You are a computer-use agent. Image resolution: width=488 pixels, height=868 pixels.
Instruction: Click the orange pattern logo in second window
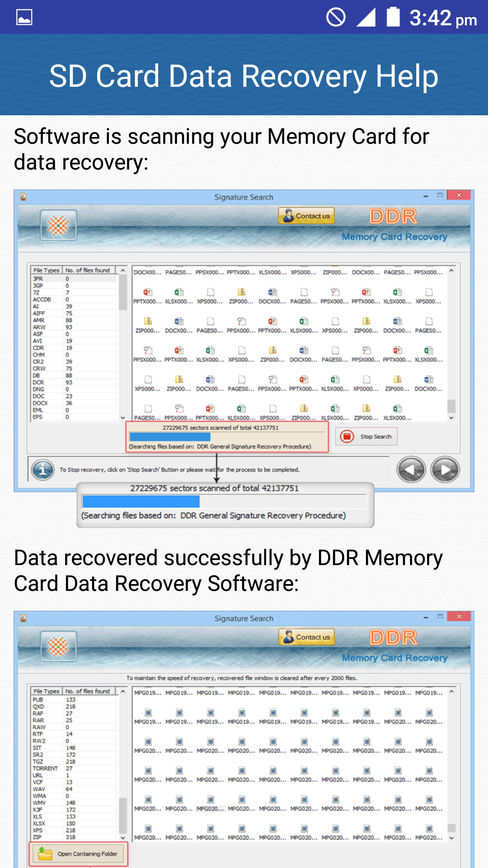[58, 646]
